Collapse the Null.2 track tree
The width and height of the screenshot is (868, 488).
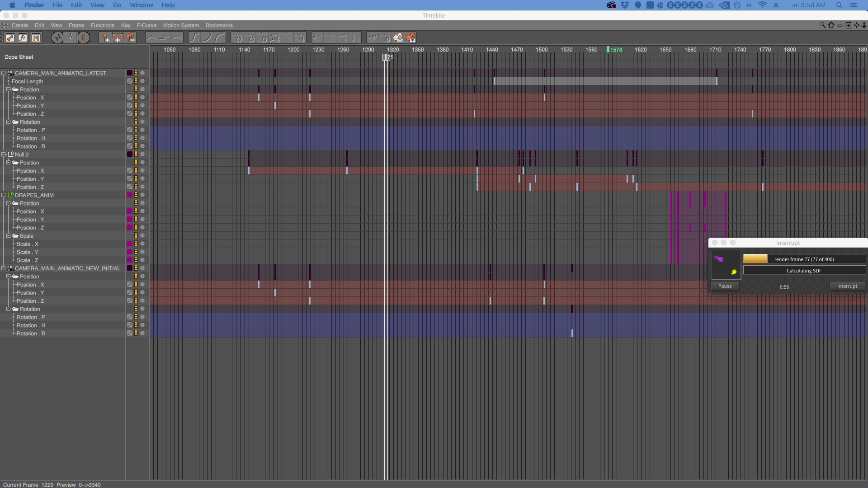pos(4,155)
